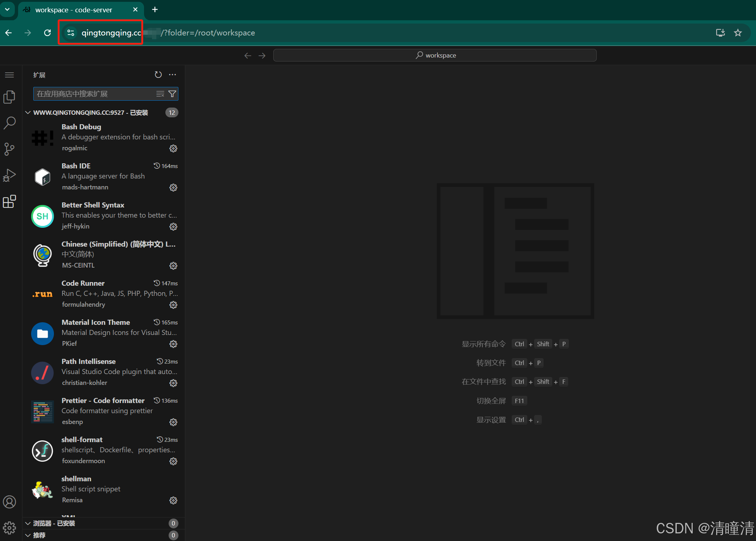The height and width of the screenshot is (541, 756).
Task: Close the workspace - code-server tab
Action: point(135,10)
